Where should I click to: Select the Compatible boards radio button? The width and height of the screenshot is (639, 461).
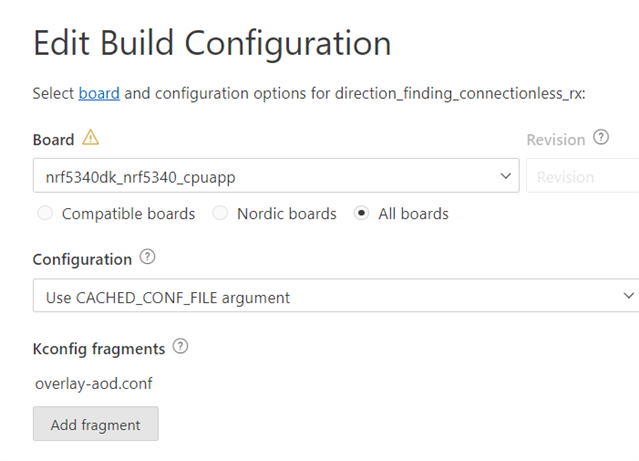tap(45, 213)
